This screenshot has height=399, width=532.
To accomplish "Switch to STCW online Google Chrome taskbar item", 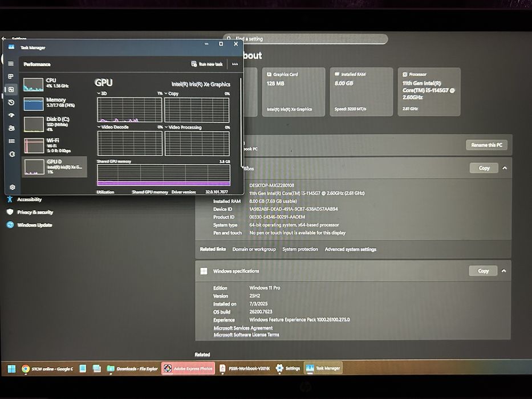I will [x=47, y=368].
